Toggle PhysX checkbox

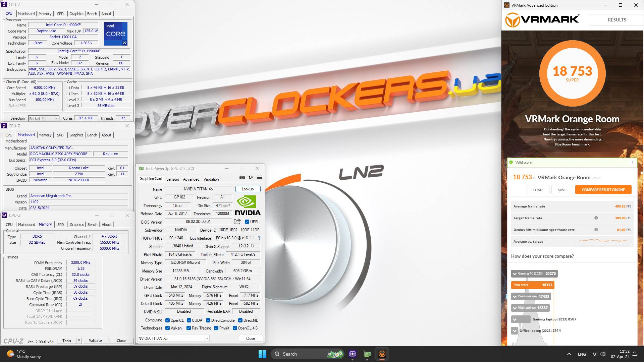pos(216,328)
